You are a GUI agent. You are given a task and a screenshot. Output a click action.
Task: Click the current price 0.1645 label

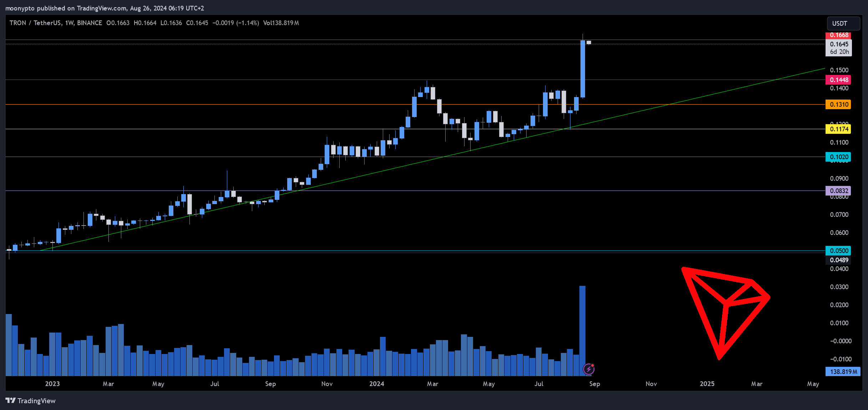click(x=839, y=48)
